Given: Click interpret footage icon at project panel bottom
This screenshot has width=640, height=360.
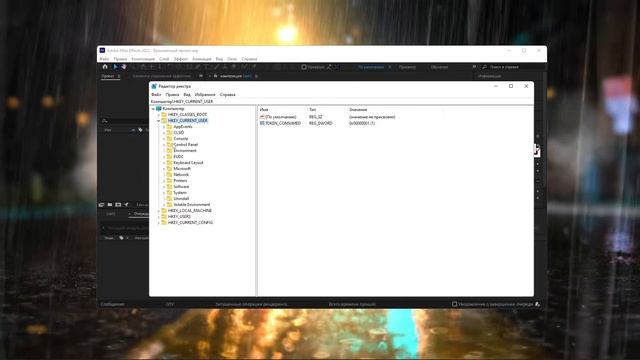Looking at the screenshot, I should click(102, 204).
